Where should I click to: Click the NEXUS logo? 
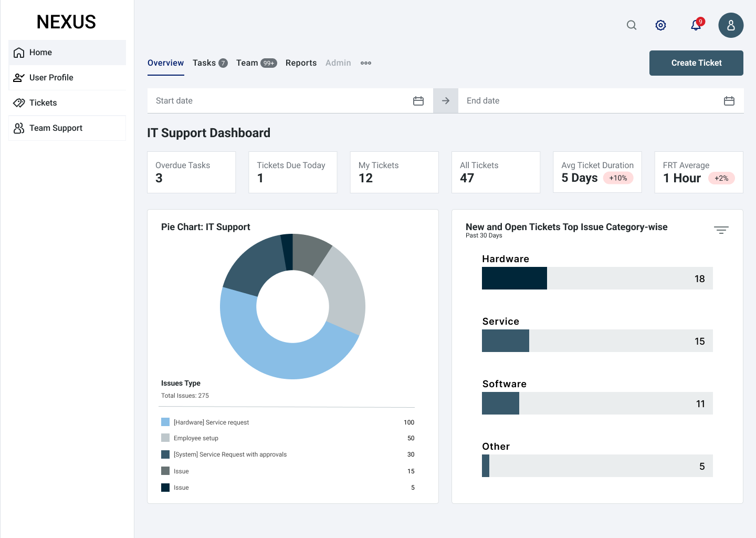[66, 22]
